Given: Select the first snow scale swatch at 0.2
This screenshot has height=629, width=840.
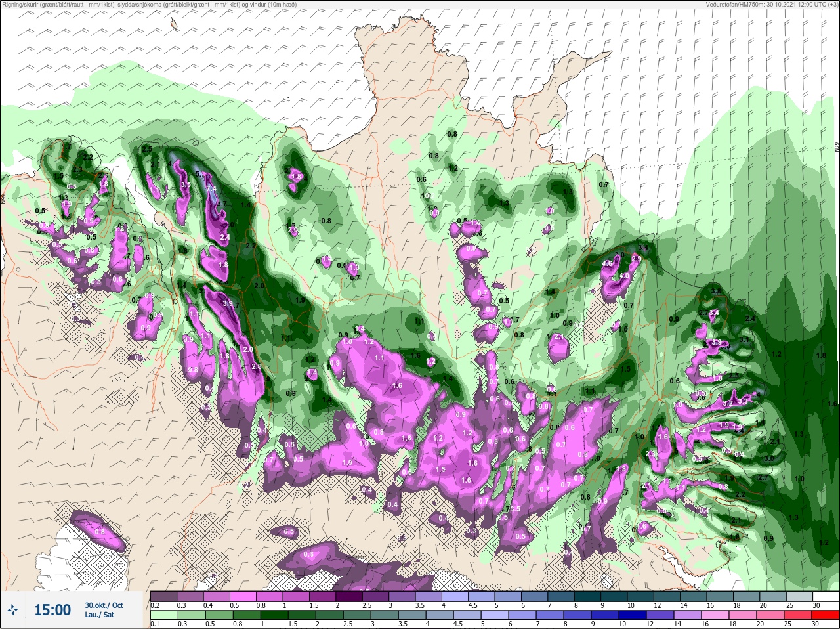Looking at the screenshot, I should click(x=163, y=596).
